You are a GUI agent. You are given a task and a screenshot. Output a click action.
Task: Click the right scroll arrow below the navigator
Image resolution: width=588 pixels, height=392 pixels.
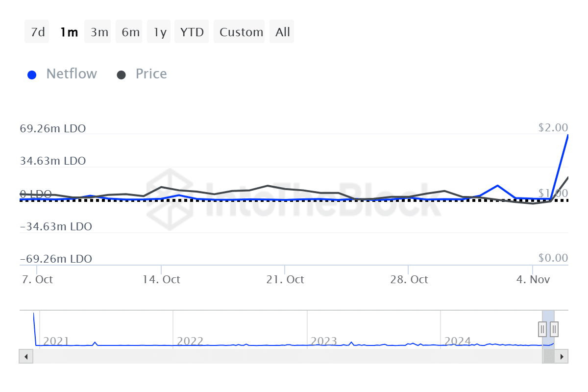563,357
